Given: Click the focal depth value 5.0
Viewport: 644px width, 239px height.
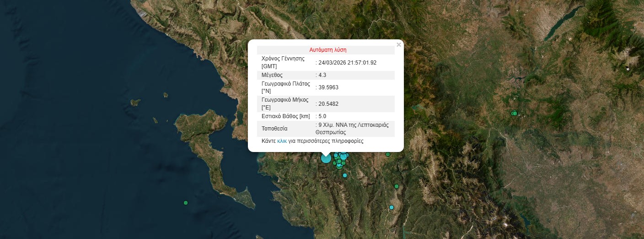Looking at the screenshot, I should point(322,116).
